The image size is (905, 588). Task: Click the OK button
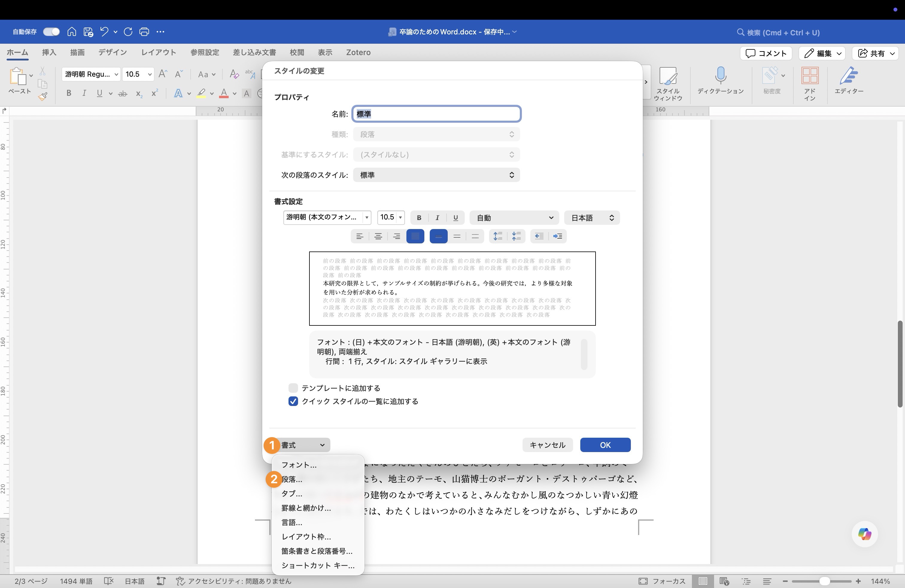[605, 445]
